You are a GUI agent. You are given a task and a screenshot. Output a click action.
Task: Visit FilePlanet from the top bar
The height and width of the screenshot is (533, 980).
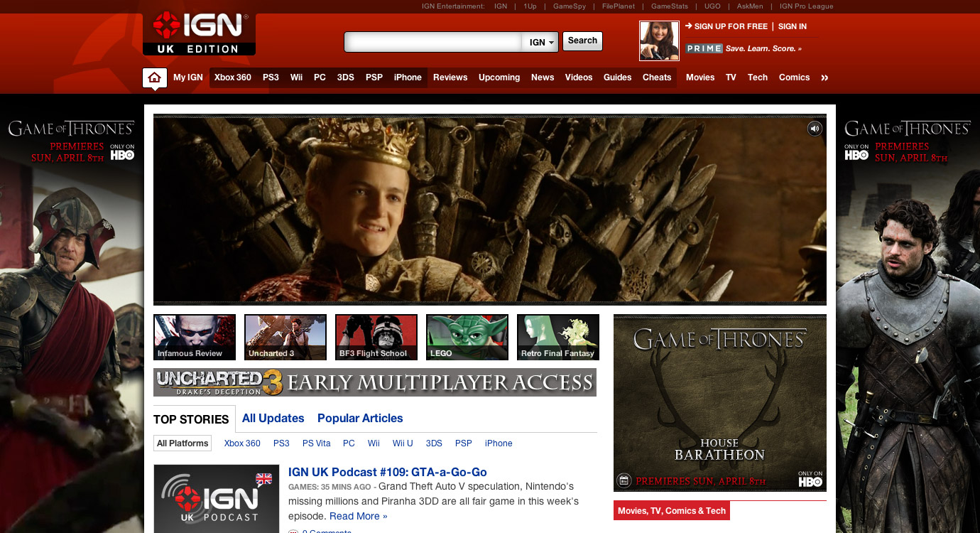tap(619, 6)
